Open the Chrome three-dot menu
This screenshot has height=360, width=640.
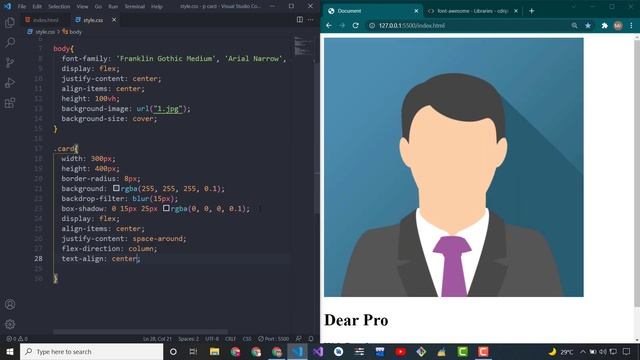(x=631, y=25)
